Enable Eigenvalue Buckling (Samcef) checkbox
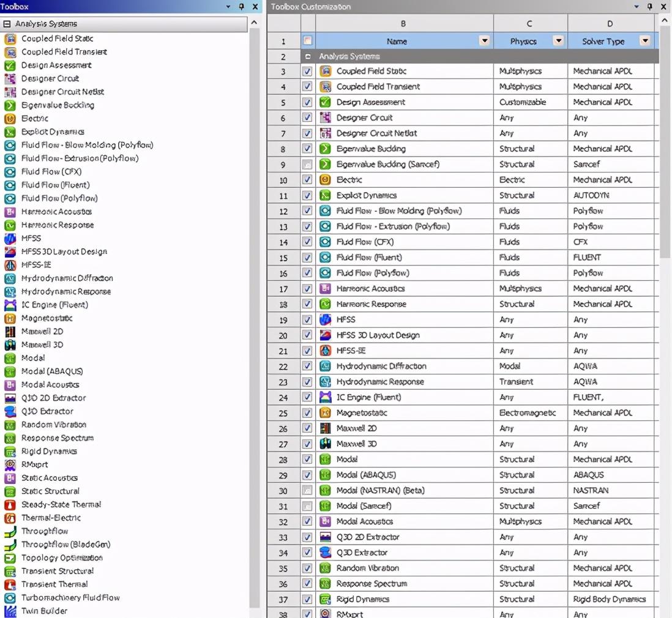672x618 pixels. (307, 164)
